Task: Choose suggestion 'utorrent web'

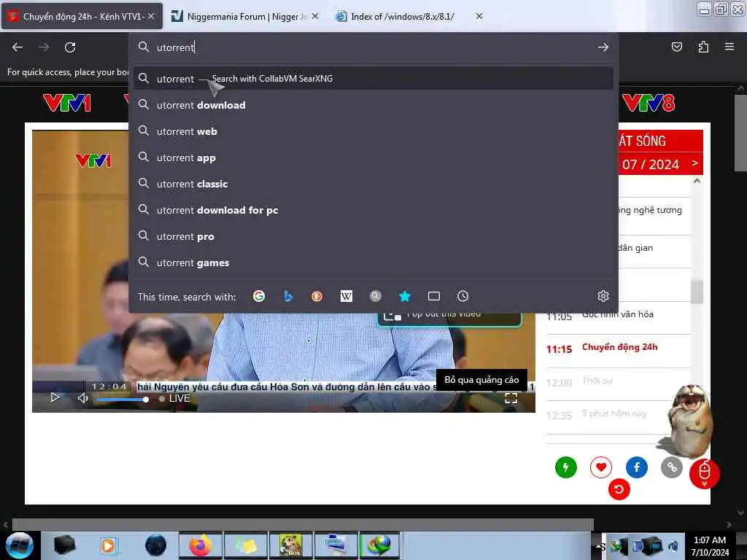Action: 373,131
